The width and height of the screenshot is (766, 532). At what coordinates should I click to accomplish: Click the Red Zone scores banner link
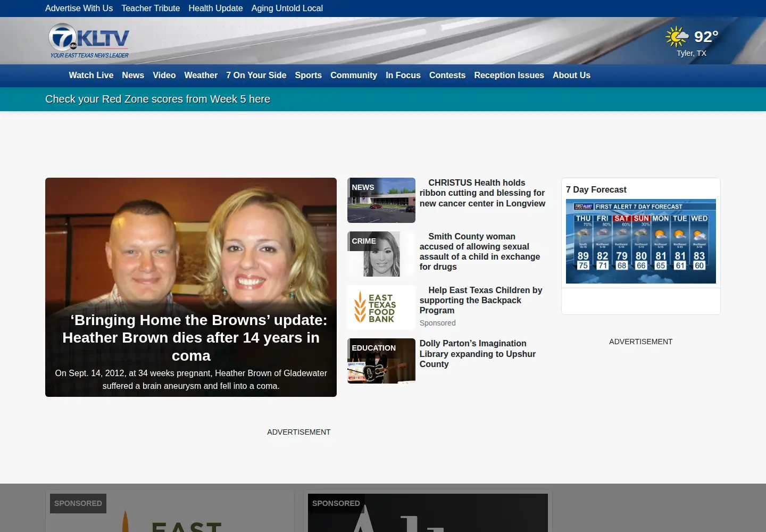click(157, 99)
